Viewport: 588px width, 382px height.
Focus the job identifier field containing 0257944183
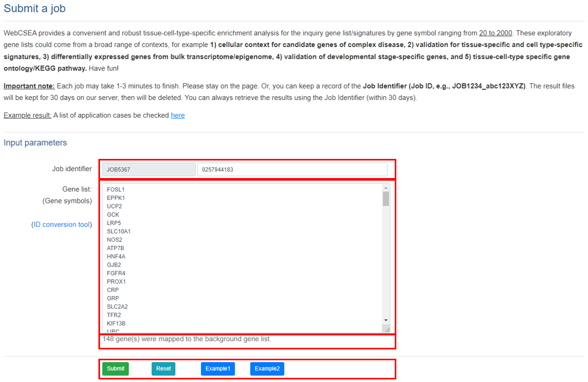point(292,169)
